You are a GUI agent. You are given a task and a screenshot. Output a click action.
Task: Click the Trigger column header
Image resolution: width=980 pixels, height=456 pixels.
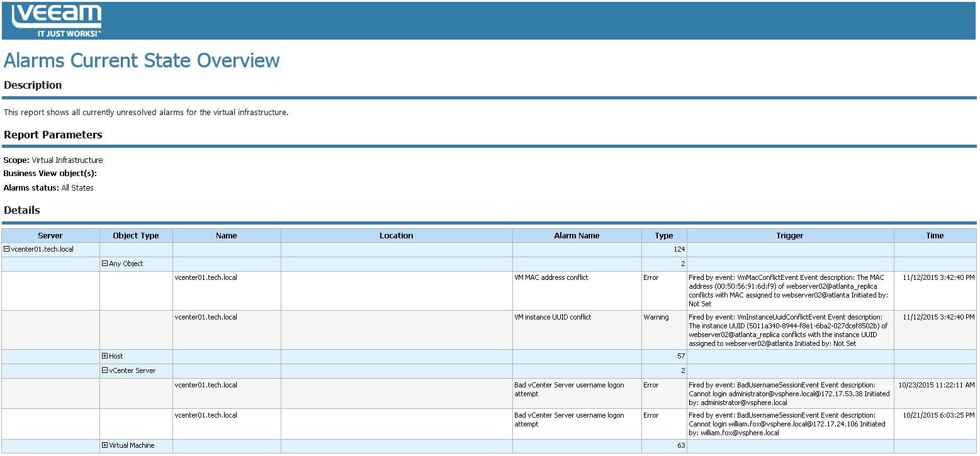point(790,236)
